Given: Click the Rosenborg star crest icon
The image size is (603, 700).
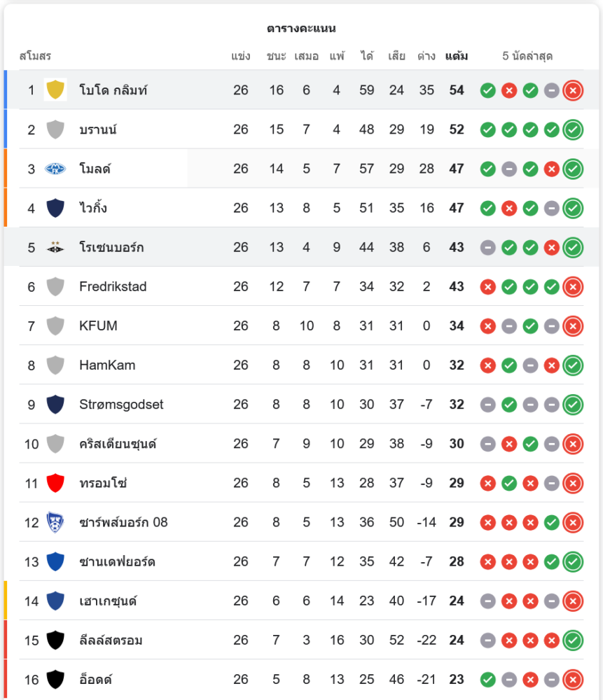Looking at the screenshot, I should click(55, 247).
